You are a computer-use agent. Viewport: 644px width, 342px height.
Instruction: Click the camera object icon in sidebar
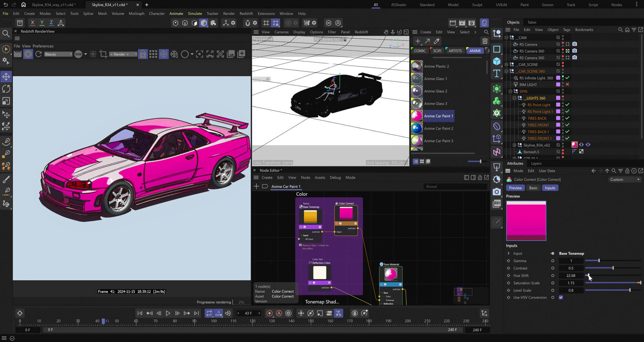(497, 192)
